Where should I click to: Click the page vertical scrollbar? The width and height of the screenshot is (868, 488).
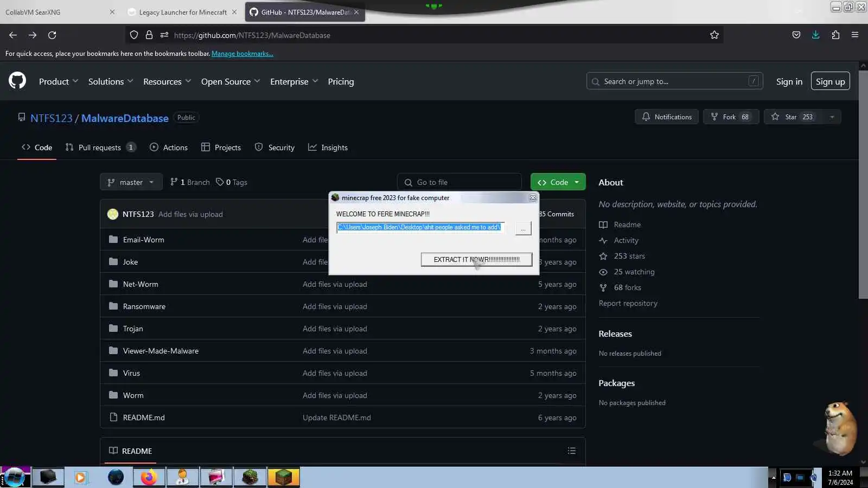[x=863, y=184]
